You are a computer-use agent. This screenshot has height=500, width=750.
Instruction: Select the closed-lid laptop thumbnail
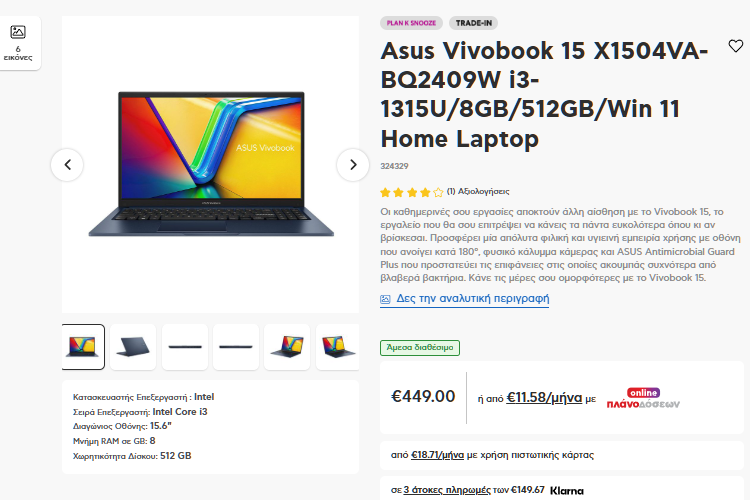pyautogui.click(x=133, y=347)
